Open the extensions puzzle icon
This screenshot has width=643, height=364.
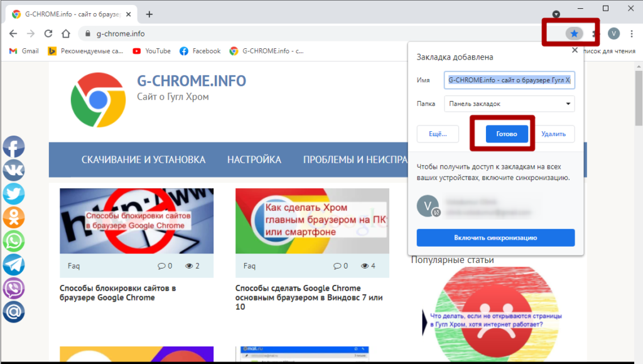(x=596, y=34)
